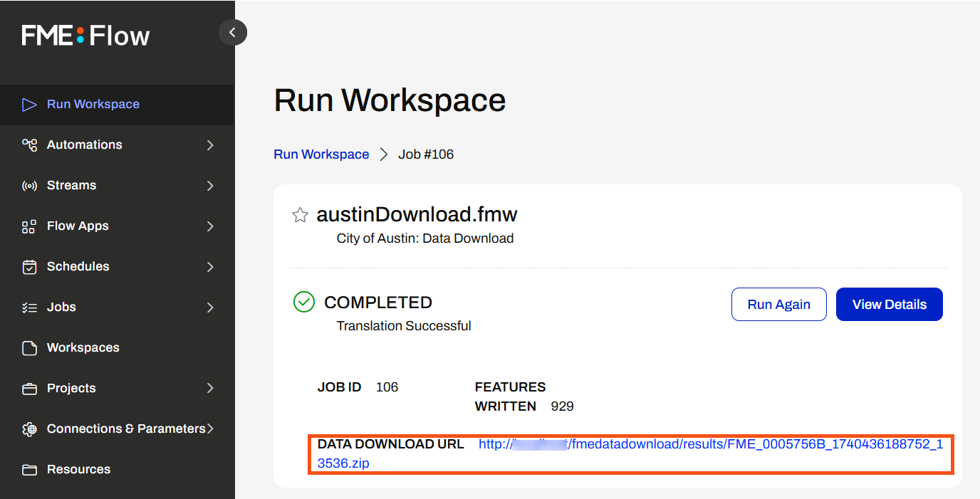Image resolution: width=980 pixels, height=499 pixels.
Task: Click the job ID value 106
Action: (x=387, y=387)
